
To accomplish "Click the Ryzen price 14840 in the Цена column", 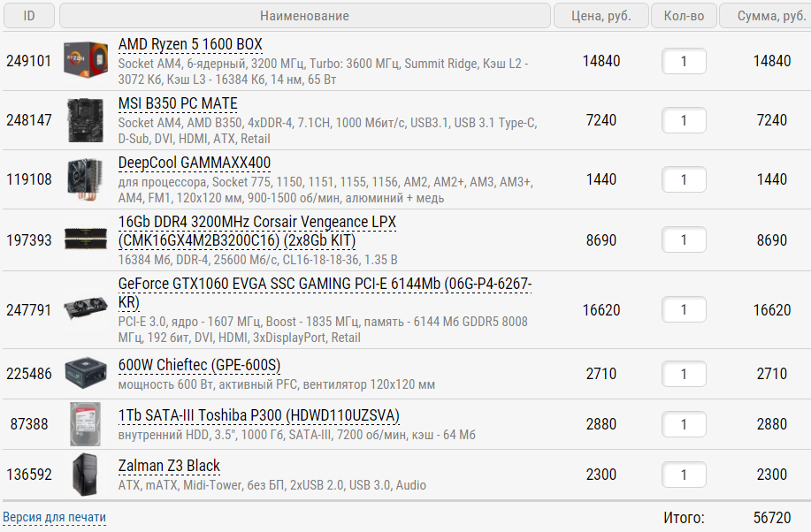I will coord(601,61).
